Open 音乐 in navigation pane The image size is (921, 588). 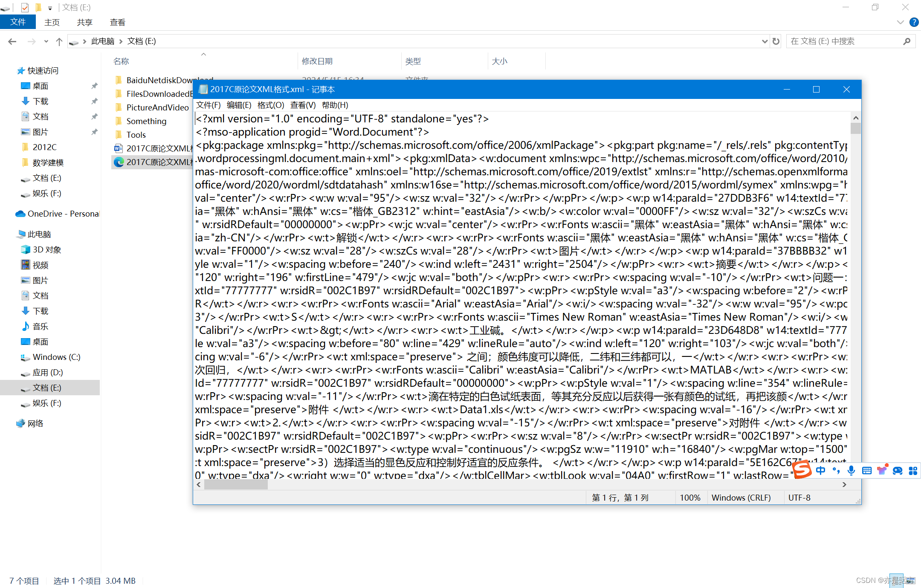click(41, 326)
